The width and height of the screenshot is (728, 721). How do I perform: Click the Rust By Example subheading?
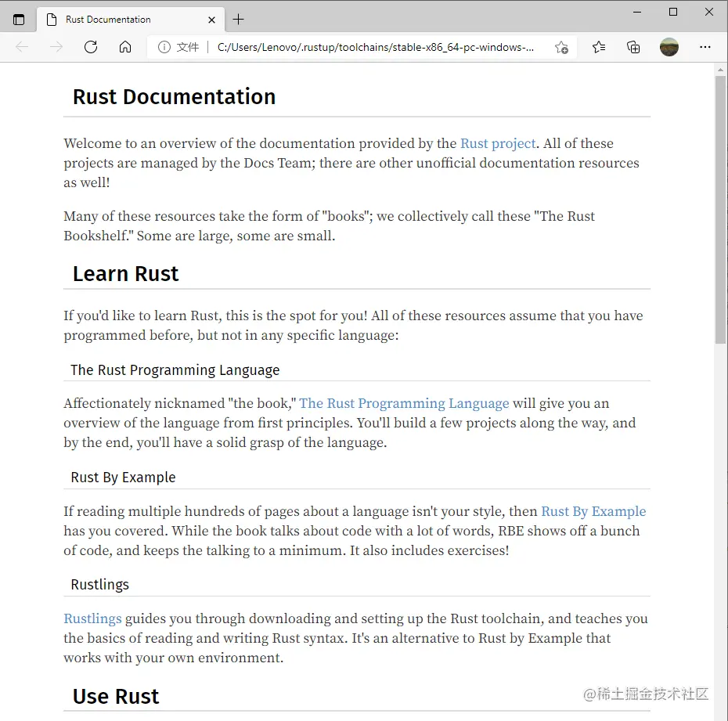[x=123, y=478]
